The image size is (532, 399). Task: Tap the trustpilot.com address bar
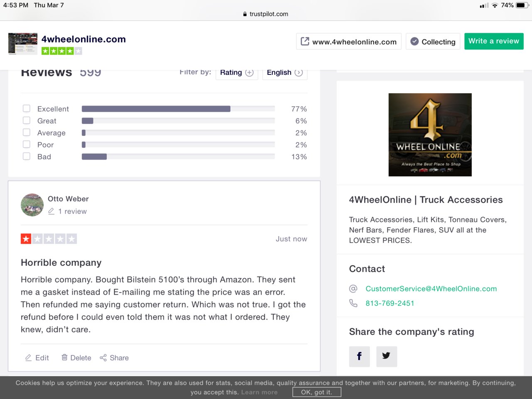coord(266,14)
